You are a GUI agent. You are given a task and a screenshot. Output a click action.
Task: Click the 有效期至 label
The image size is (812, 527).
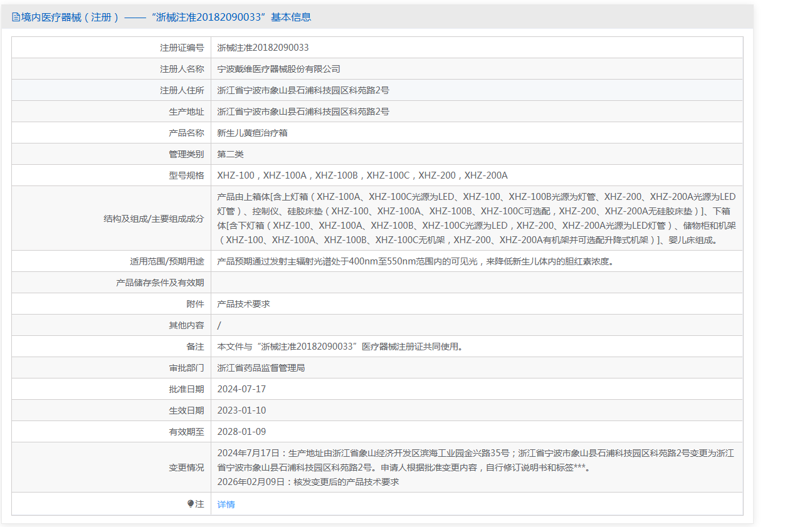coord(186,432)
